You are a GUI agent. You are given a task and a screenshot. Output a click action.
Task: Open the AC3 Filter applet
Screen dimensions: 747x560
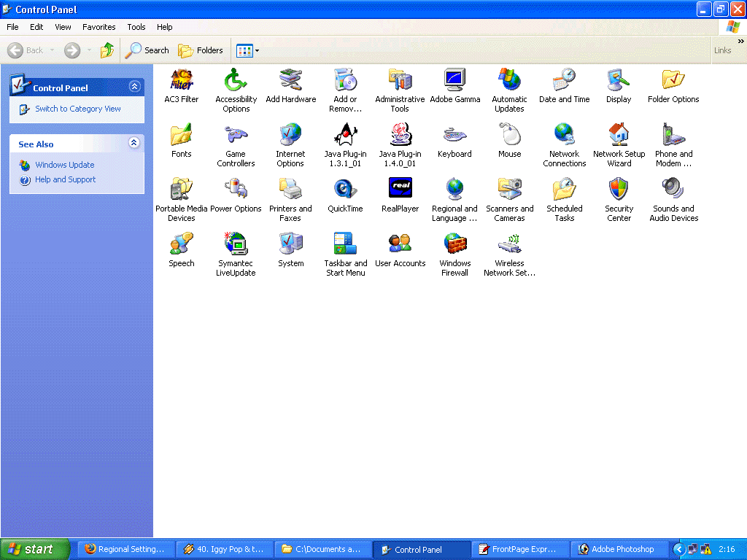[x=182, y=86]
